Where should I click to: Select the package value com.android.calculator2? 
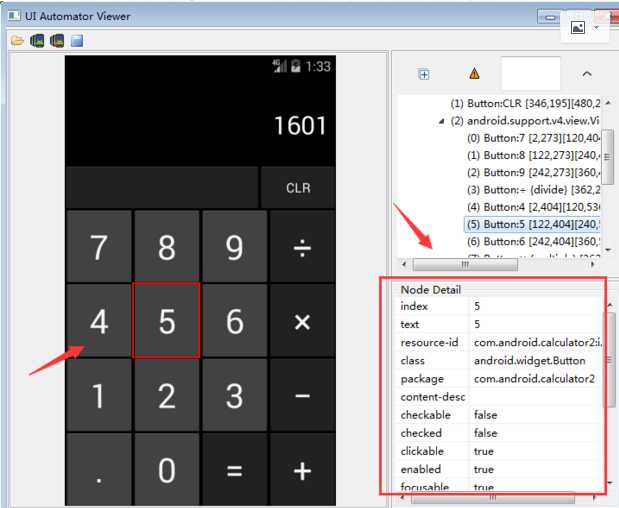(534, 379)
